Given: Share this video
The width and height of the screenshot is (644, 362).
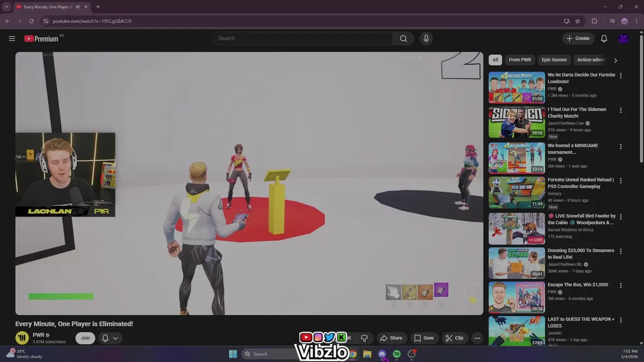Looking at the screenshot, I should pyautogui.click(x=391, y=338).
